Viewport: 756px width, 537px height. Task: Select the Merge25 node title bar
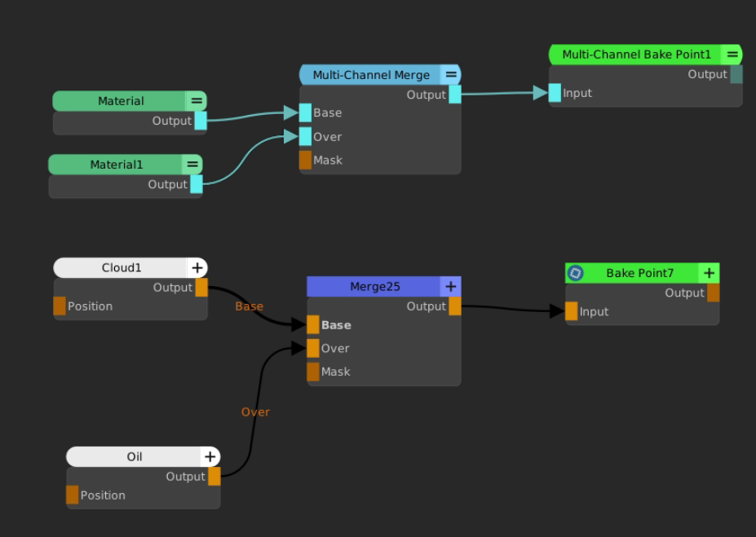point(374,287)
